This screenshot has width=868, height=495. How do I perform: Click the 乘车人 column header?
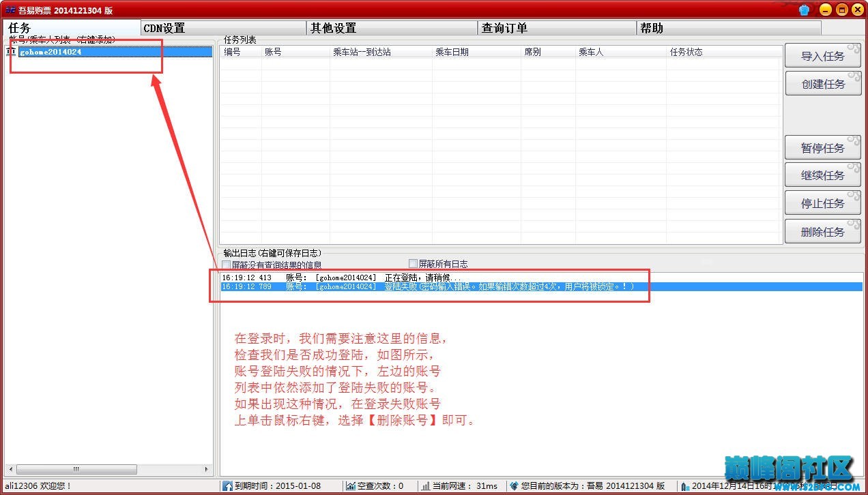[621, 52]
